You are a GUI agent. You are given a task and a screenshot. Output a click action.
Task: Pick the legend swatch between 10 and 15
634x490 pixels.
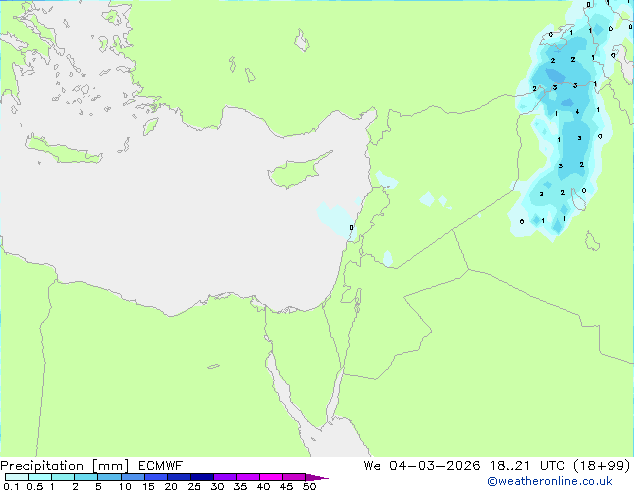click(x=132, y=477)
